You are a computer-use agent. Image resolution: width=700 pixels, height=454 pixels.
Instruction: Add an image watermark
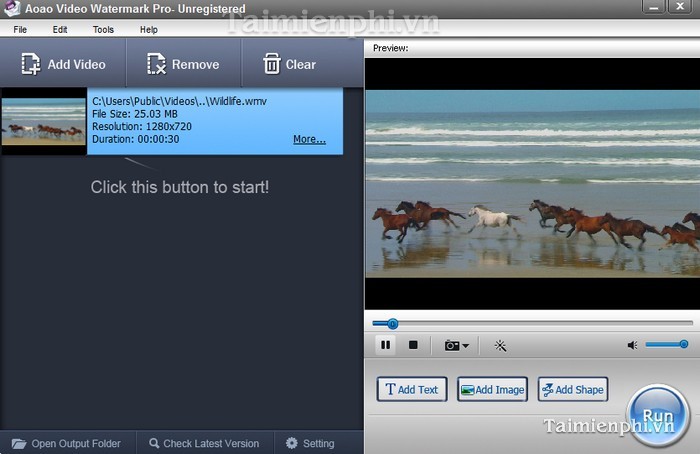[x=492, y=389]
